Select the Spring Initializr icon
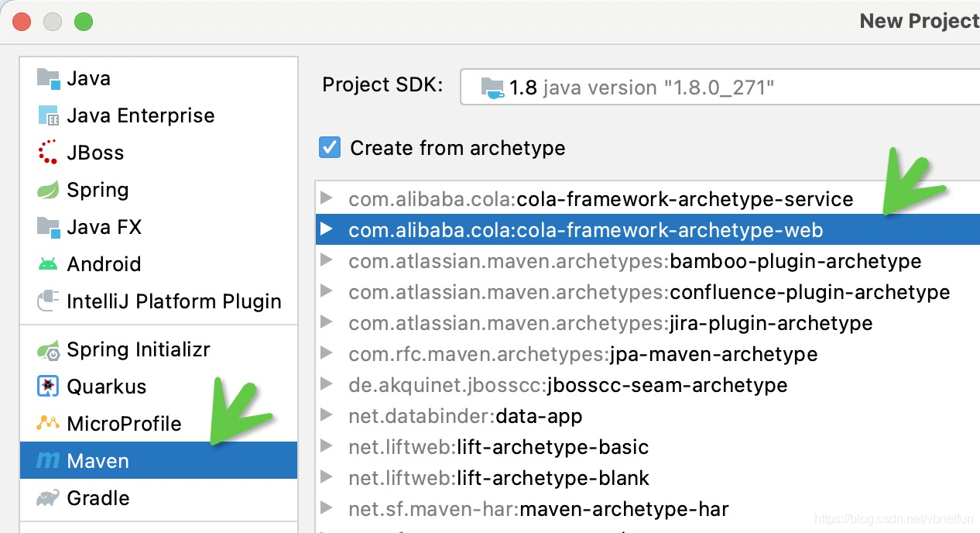 [48, 349]
